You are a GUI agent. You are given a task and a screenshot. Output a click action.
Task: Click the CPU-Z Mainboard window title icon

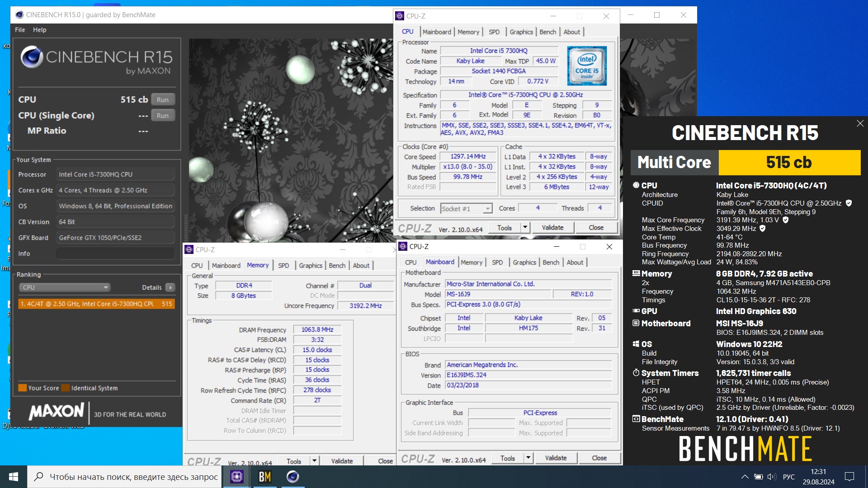pyautogui.click(x=403, y=246)
